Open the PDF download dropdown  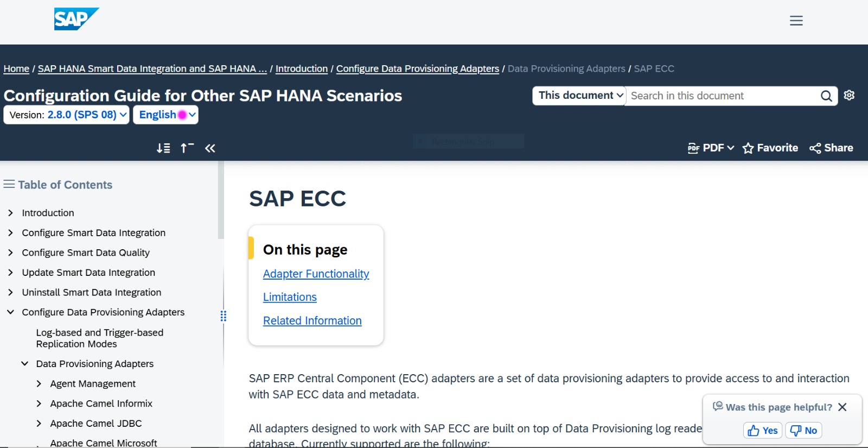(711, 148)
